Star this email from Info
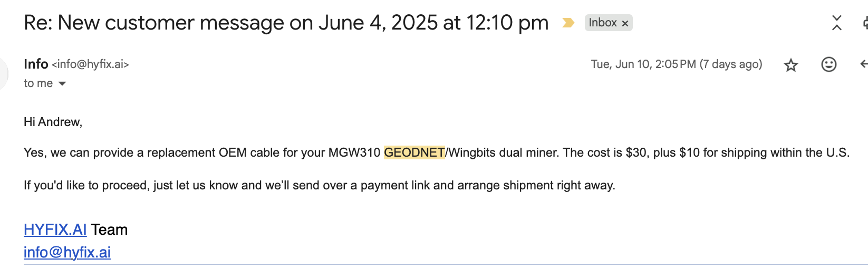 [790, 65]
